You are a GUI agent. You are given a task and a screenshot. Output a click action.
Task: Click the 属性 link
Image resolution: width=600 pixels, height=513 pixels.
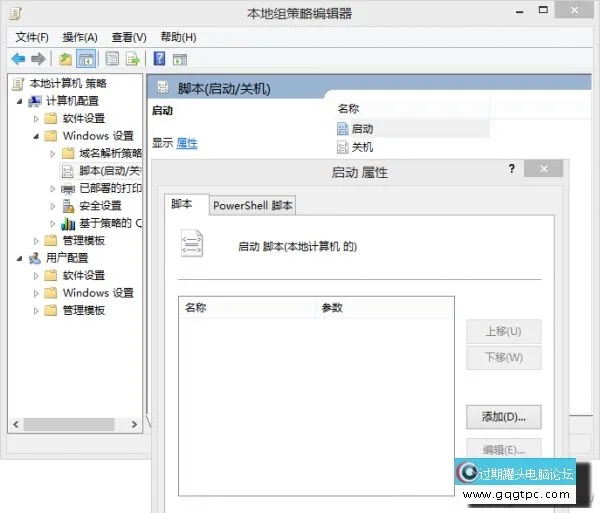coord(187,143)
